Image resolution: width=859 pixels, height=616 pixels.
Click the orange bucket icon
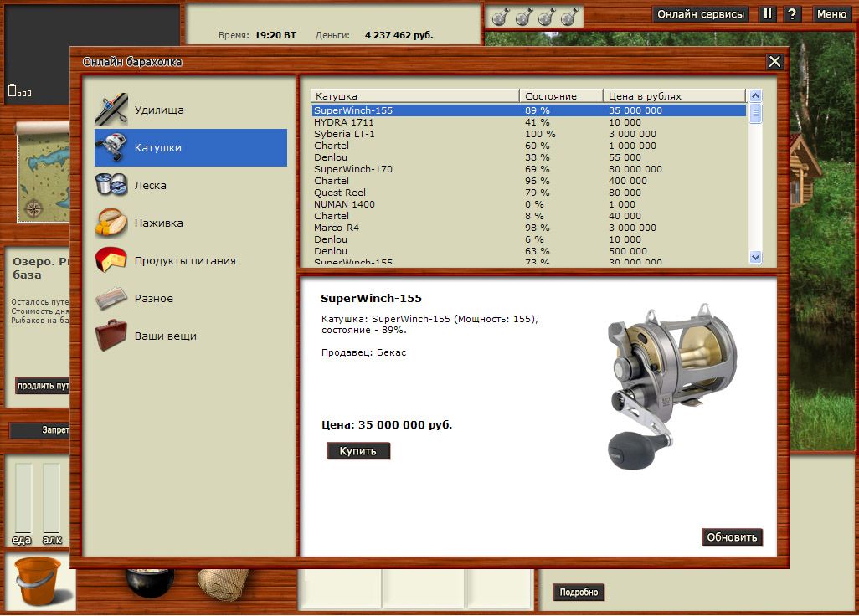tap(39, 581)
